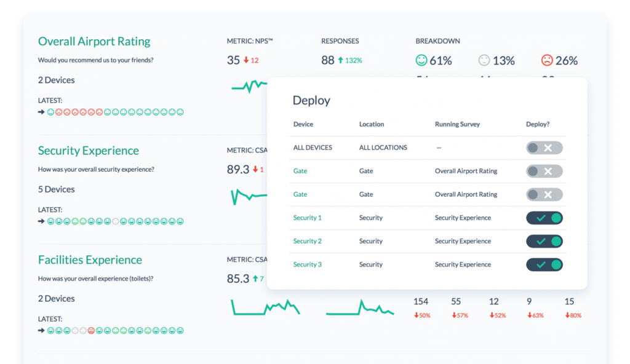Select the Facilities Experience section heading
Image resolution: width=630 pixels, height=364 pixels.
coord(90,260)
